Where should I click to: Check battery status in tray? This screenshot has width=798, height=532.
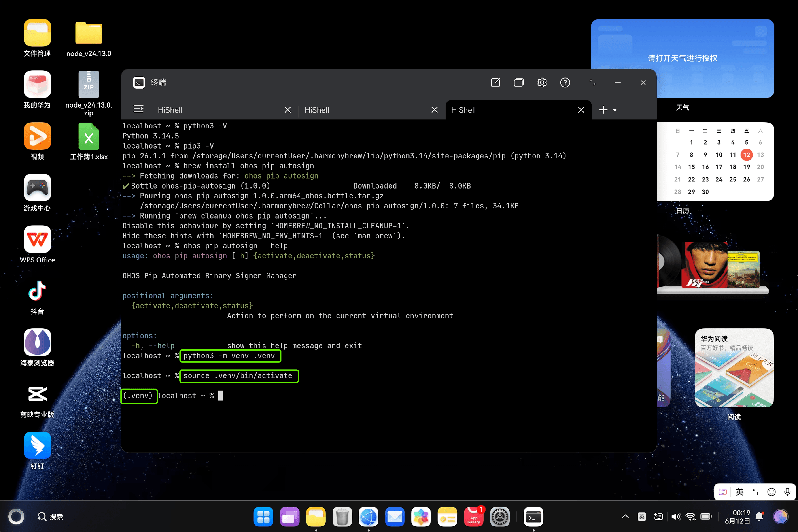(x=706, y=516)
